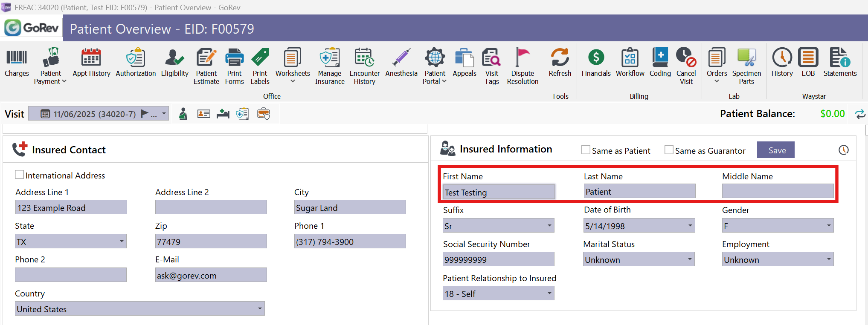The height and width of the screenshot is (325, 868).
Task: Click the Anesthesia syringe icon
Action: point(401,58)
